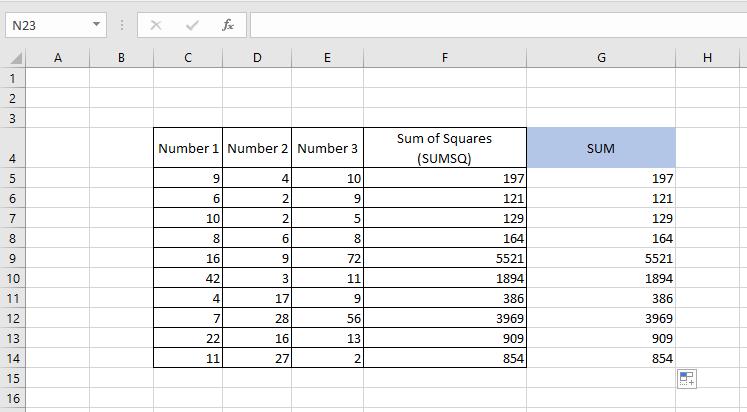Screen dimensions: 747x412
Task: Select cell C13 containing 22
Action: tap(188, 338)
